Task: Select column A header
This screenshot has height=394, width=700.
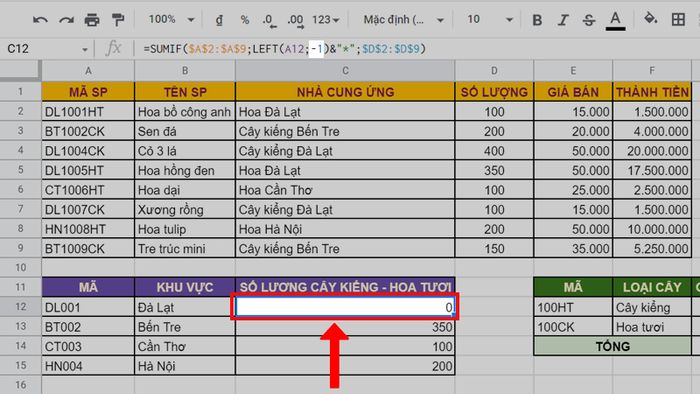Action: [88, 71]
